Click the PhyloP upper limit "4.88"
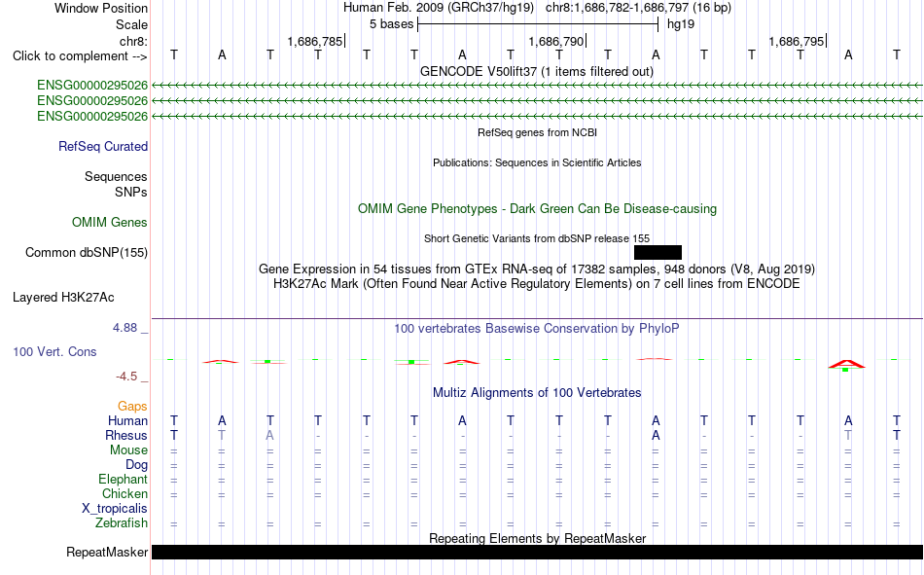The image size is (924, 575). click(x=124, y=328)
